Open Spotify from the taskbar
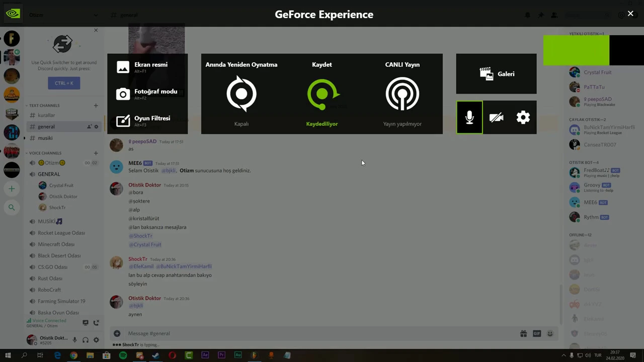 pos(123,355)
